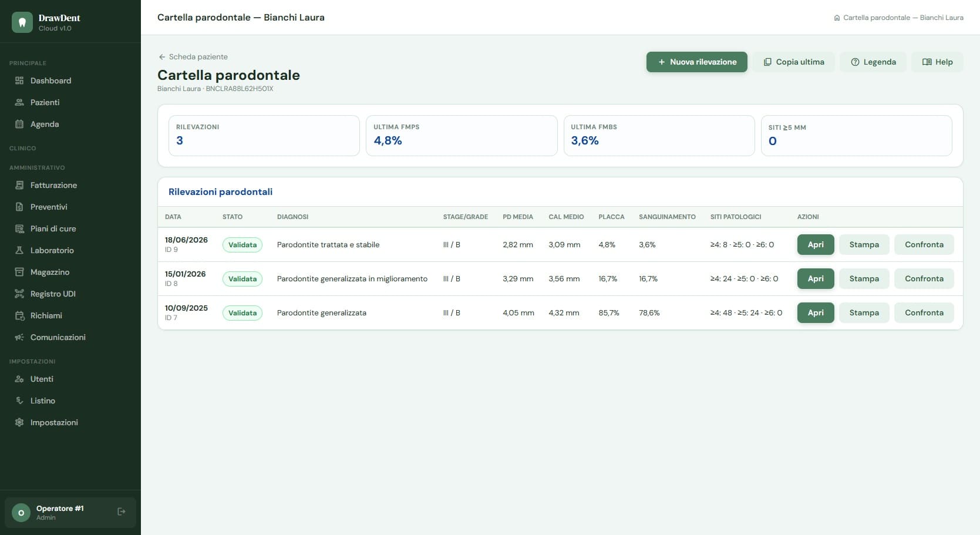Click 'Parodontite generalizzata in miglioramento' text
This screenshot has width=980, height=535.
point(352,279)
